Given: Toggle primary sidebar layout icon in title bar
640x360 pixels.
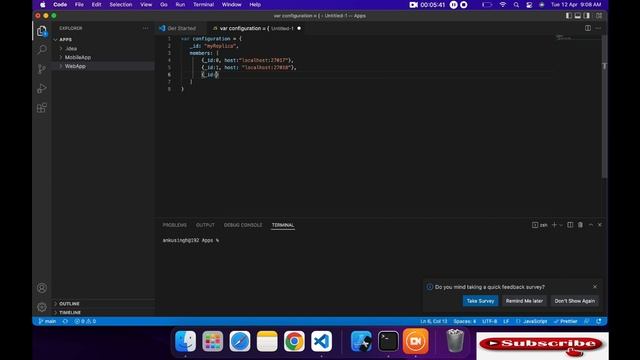Looking at the screenshot, I should (569, 16).
